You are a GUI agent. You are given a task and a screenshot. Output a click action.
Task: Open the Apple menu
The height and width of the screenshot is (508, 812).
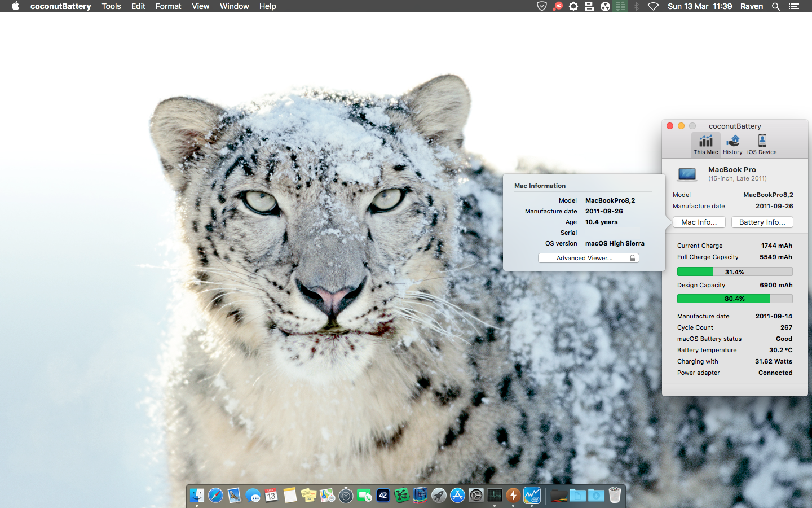click(15, 6)
